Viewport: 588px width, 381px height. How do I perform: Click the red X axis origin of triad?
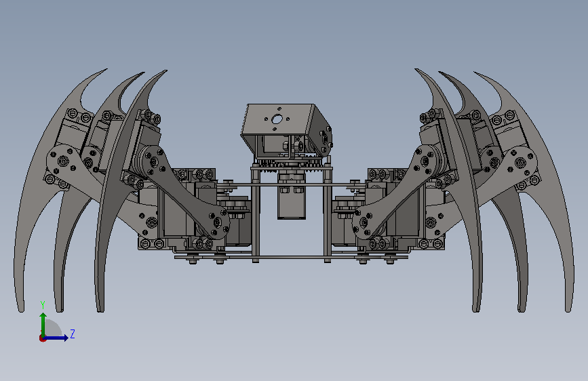[x=42, y=338]
